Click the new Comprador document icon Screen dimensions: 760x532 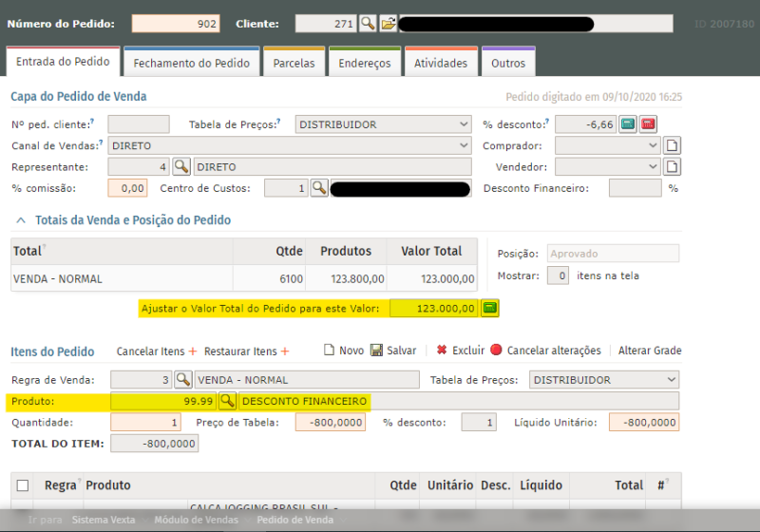(672, 146)
